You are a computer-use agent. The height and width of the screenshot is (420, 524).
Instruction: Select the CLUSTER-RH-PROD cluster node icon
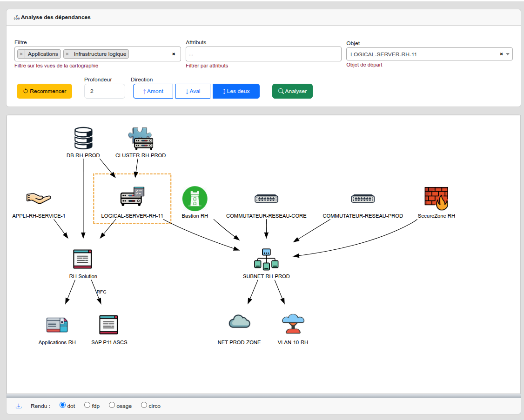coord(141,138)
